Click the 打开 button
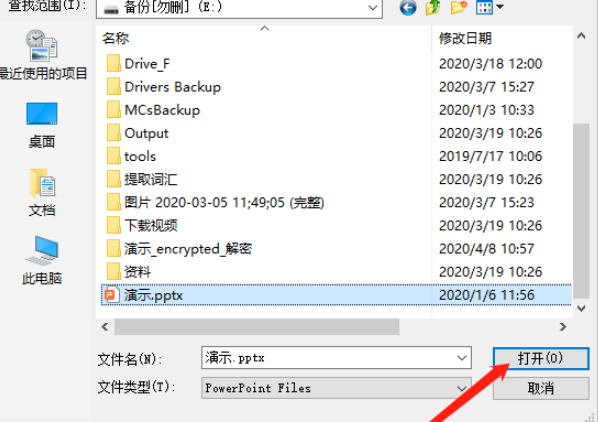This screenshot has width=598, height=422. click(541, 358)
